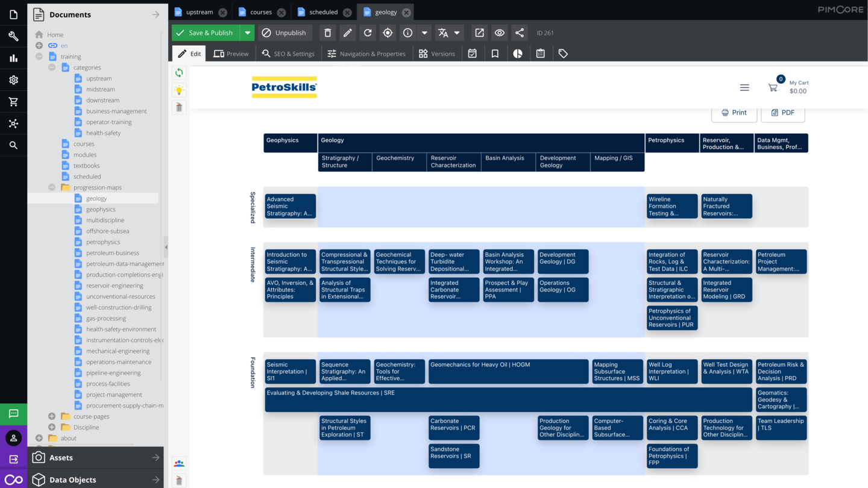Collapse the progression-maps folder
The width and height of the screenshot is (868, 488).
click(x=52, y=187)
